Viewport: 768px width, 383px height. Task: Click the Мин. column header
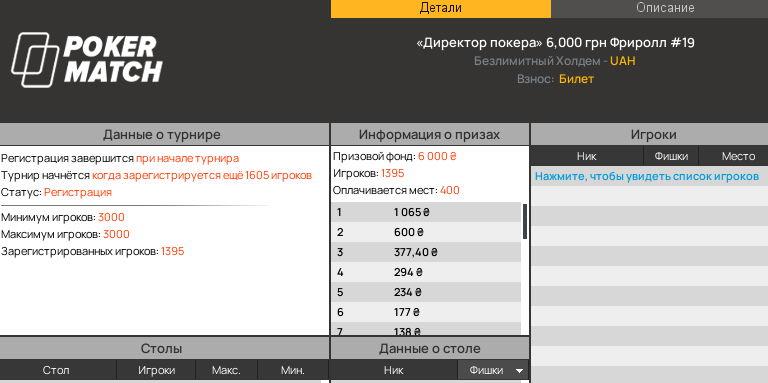tap(293, 370)
